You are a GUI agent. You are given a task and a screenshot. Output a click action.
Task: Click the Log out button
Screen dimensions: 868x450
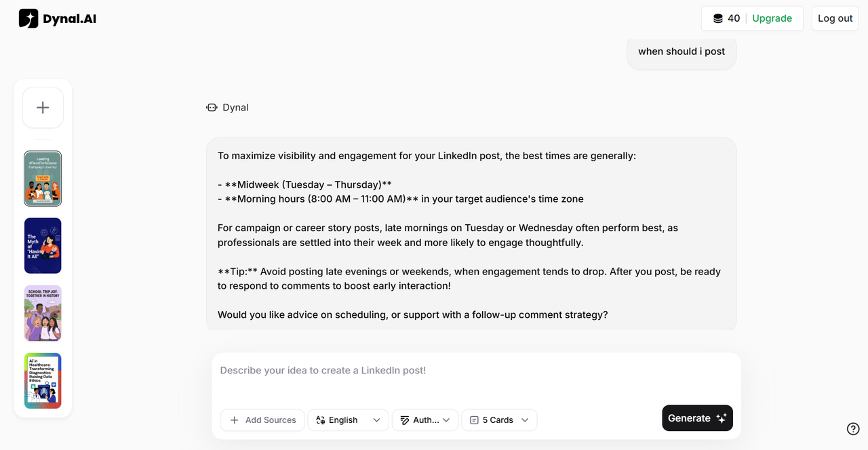coord(835,18)
